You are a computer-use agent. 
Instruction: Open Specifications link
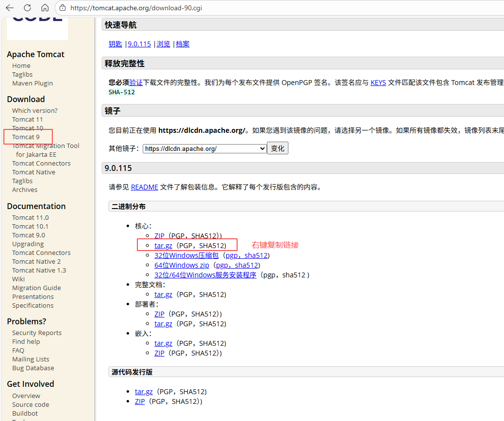33,305
